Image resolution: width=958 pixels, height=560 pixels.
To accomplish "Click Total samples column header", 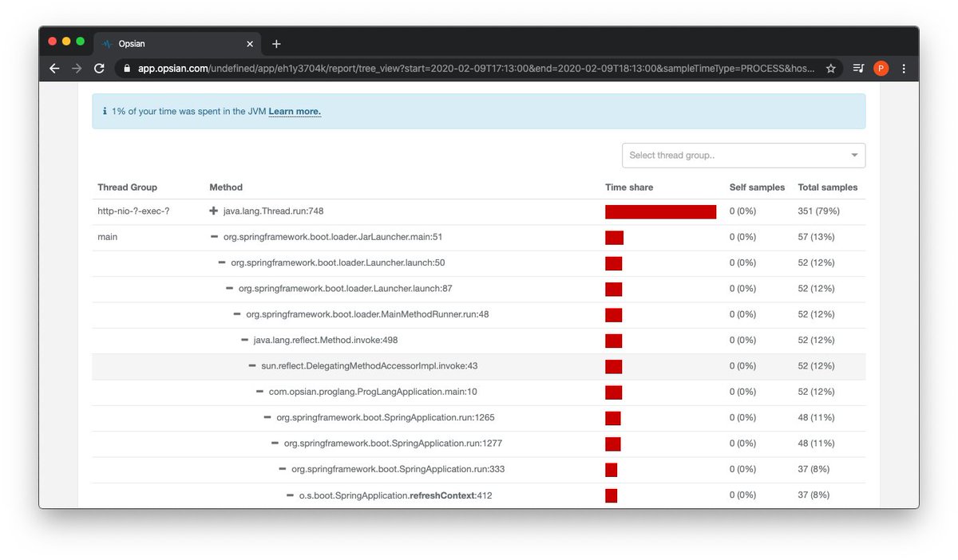I will point(828,187).
